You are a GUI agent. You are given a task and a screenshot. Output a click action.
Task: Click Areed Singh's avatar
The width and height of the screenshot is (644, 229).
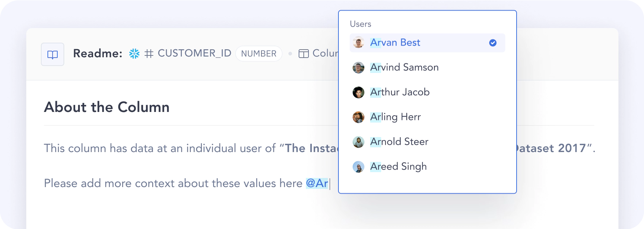tap(359, 167)
